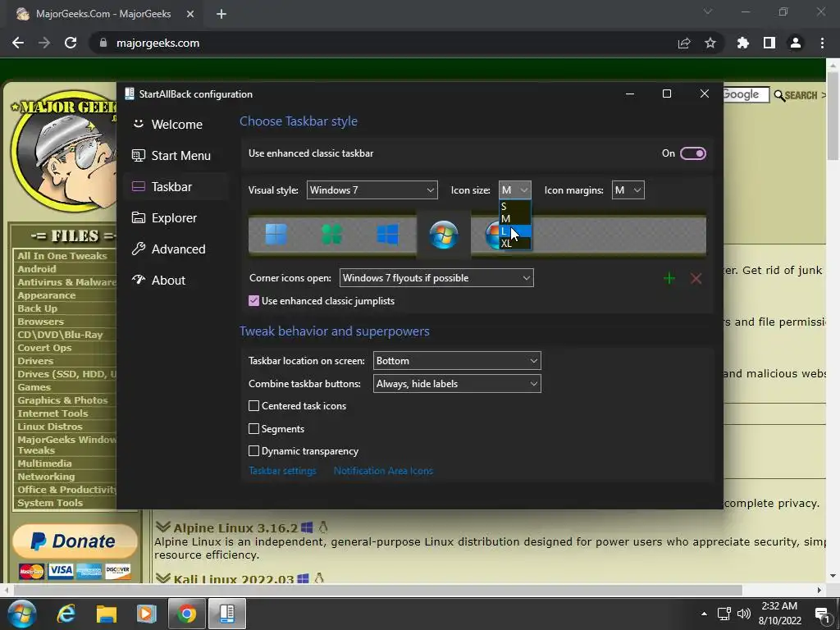The width and height of the screenshot is (840, 630).
Task: Bookmark this page with the star icon
Action: pos(710,43)
